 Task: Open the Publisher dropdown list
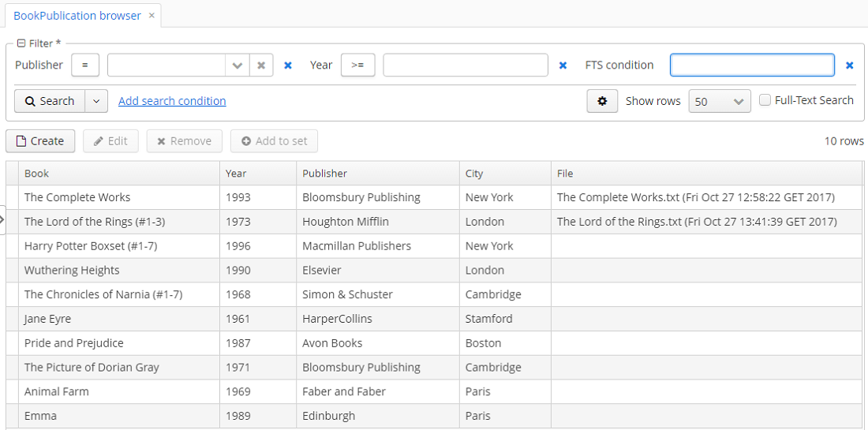coord(238,65)
